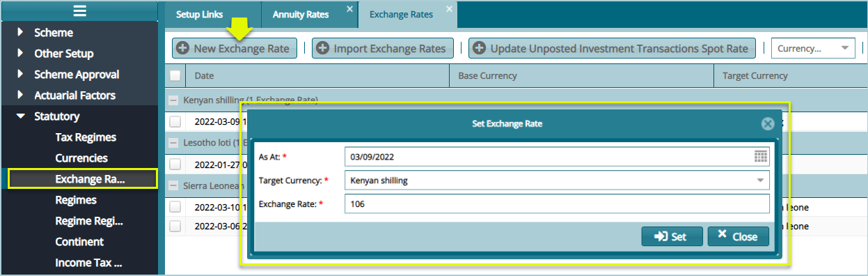Close the Exchange Rates tab
Screen dimensions: 868x276
449,9
